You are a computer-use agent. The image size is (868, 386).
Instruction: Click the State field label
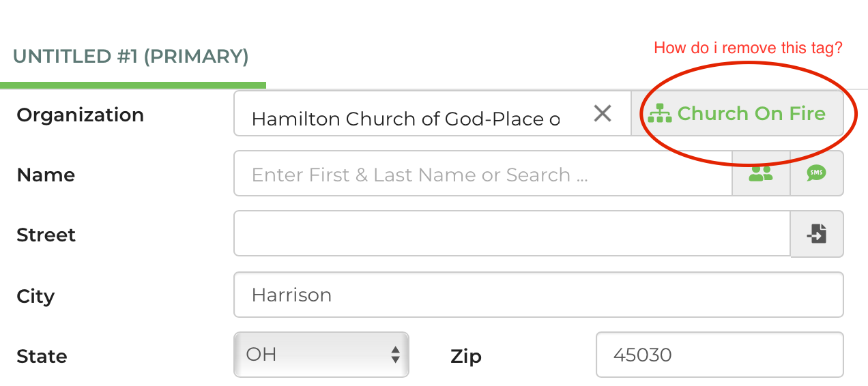coord(42,357)
